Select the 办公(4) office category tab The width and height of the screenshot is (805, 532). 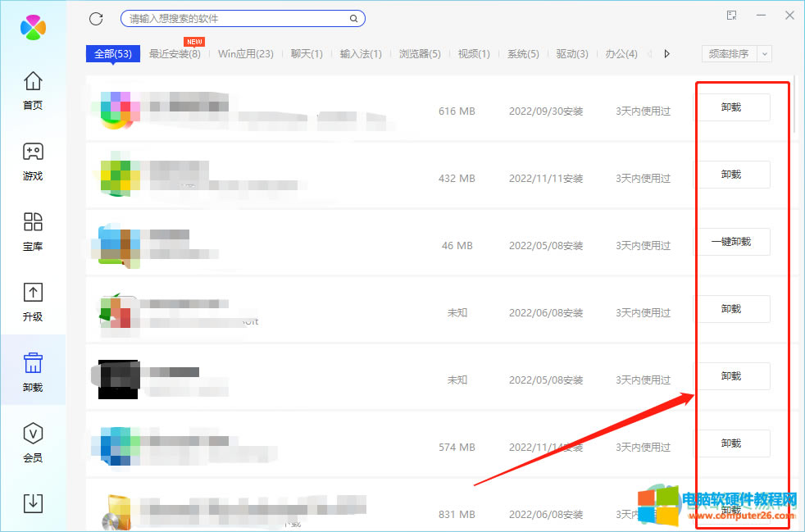click(x=621, y=53)
